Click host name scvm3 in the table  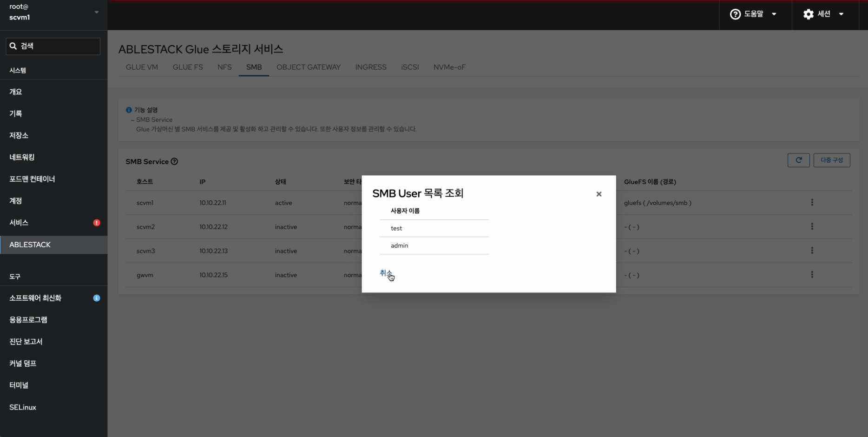click(145, 251)
